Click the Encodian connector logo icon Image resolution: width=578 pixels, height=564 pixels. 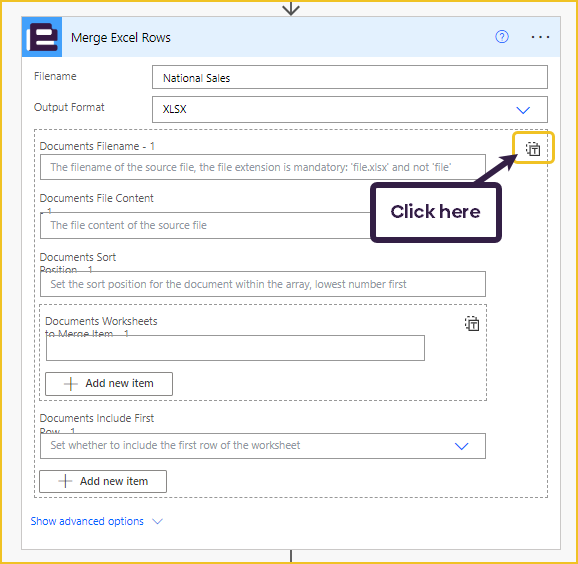pyautogui.click(x=42, y=37)
